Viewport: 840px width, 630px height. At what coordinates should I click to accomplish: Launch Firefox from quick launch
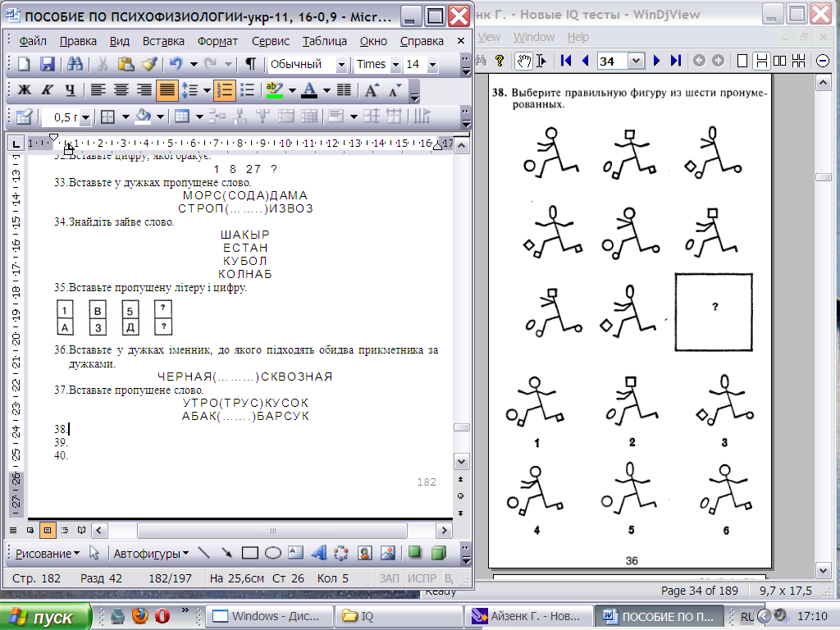pyautogui.click(x=139, y=616)
